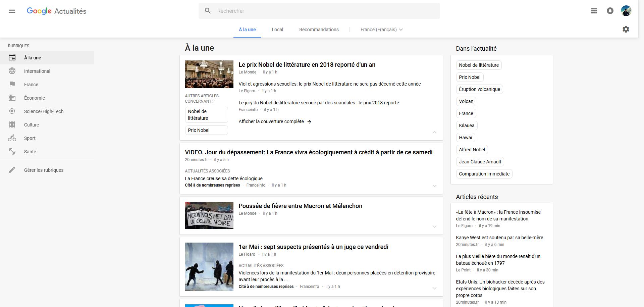Click the Alfred Nobel topic chip
Screen dimensions: 644x307
[x=472, y=150]
